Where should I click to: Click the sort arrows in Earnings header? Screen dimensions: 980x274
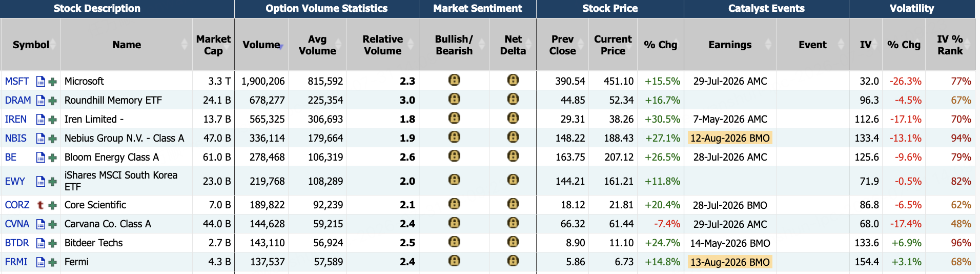click(768, 45)
